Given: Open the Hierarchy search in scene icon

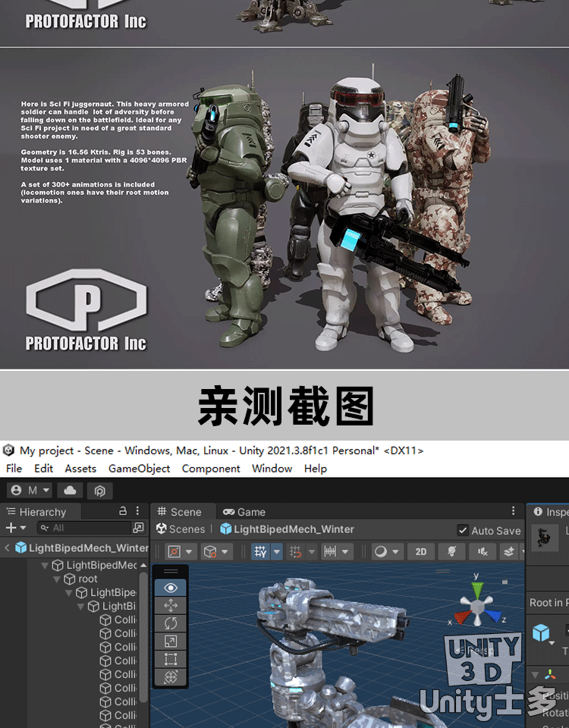Looking at the screenshot, I should point(138,528).
